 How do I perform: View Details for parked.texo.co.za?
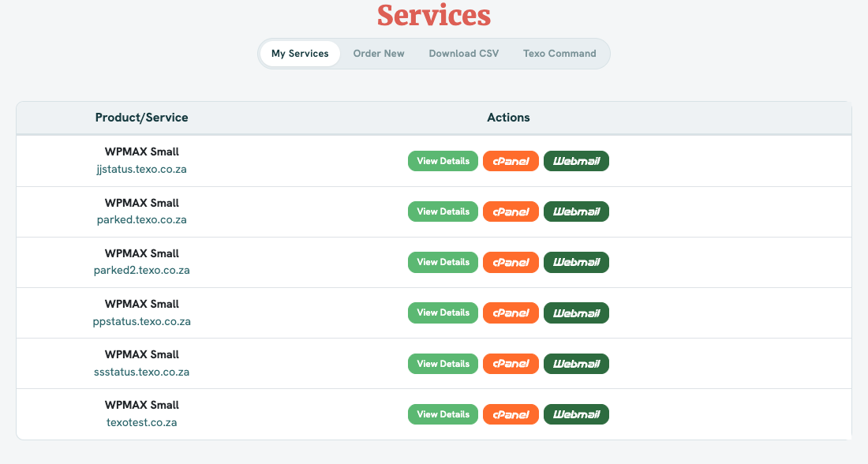point(443,211)
